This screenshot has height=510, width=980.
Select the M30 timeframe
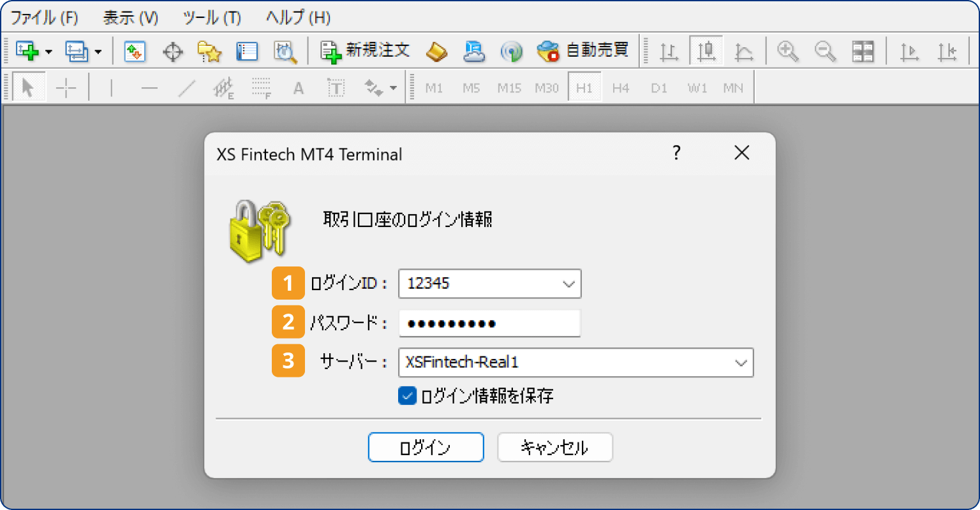pyautogui.click(x=547, y=88)
